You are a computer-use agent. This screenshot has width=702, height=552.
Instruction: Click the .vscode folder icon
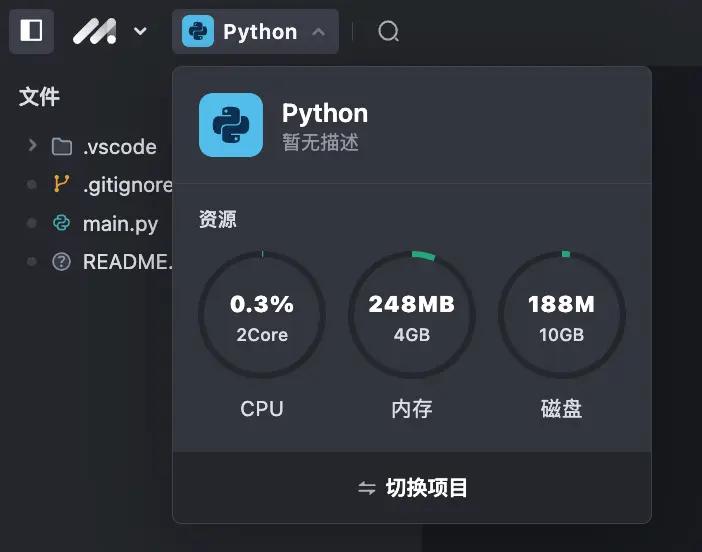(62, 147)
